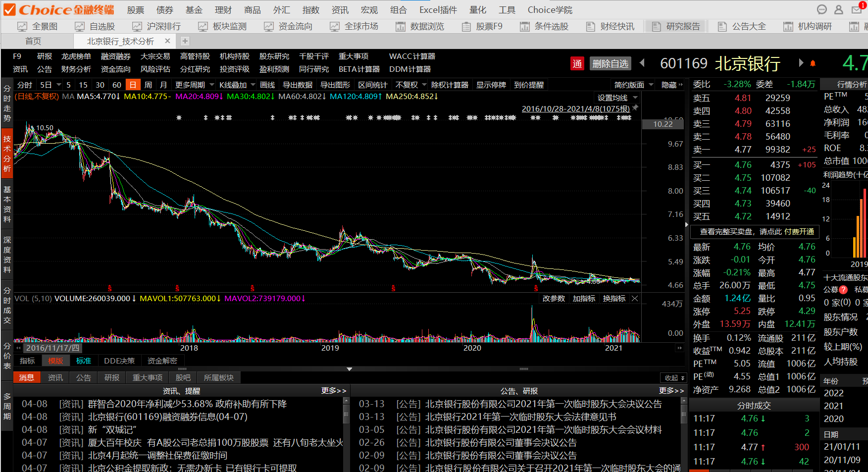The height and width of the screenshot is (472, 868).
Task: Click the orange alert bell icon
Action: click(813, 63)
